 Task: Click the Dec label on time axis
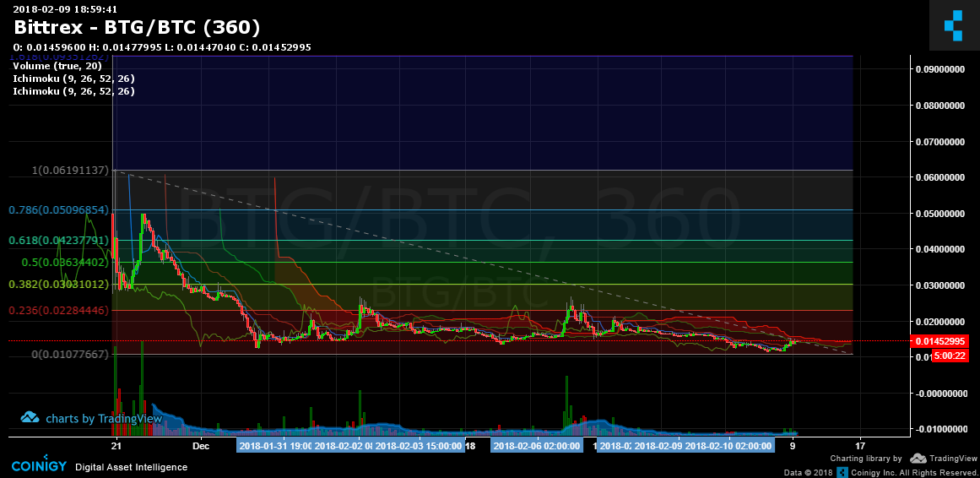[201, 446]
